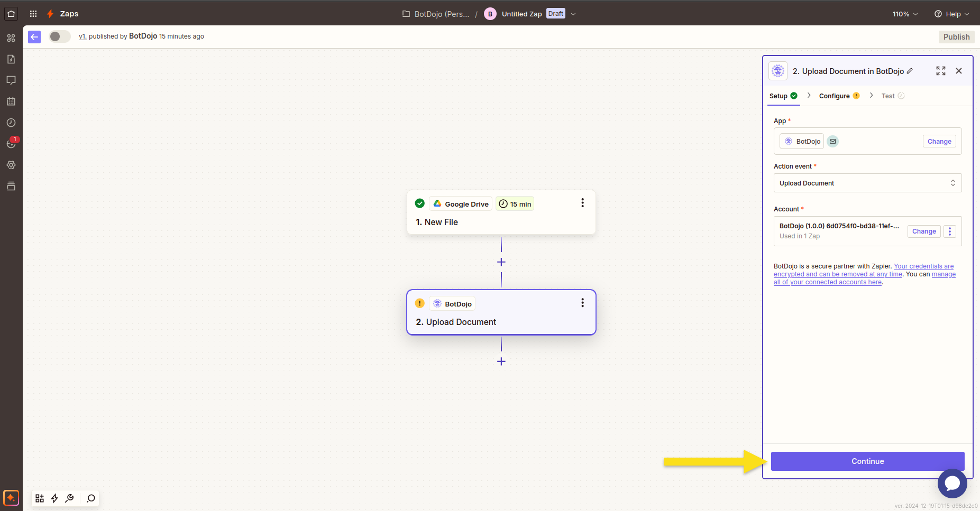The width and height of the screenshot is (980, 511).
Task: Click the 15 min polling badge
Action: point(515,204)
